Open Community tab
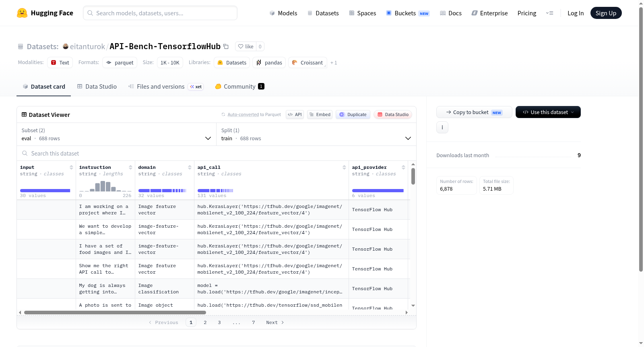644x347 pixels. coord(239,87)
